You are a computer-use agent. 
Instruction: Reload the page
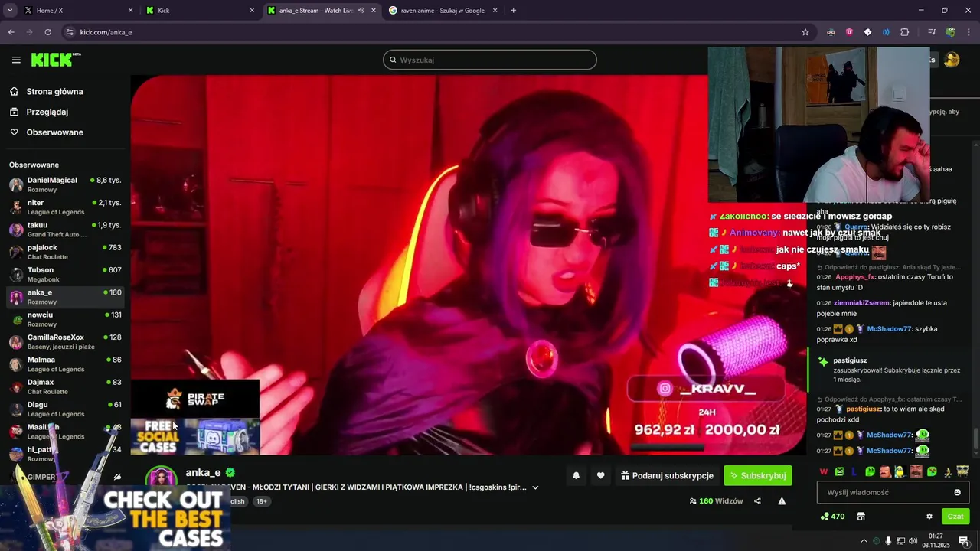coord(47,32)
